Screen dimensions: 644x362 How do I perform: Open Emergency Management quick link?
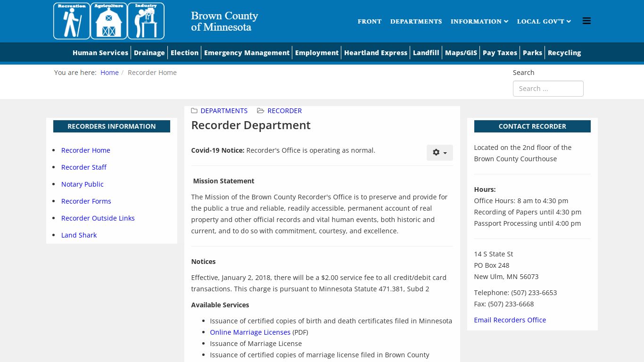point(247,53)
